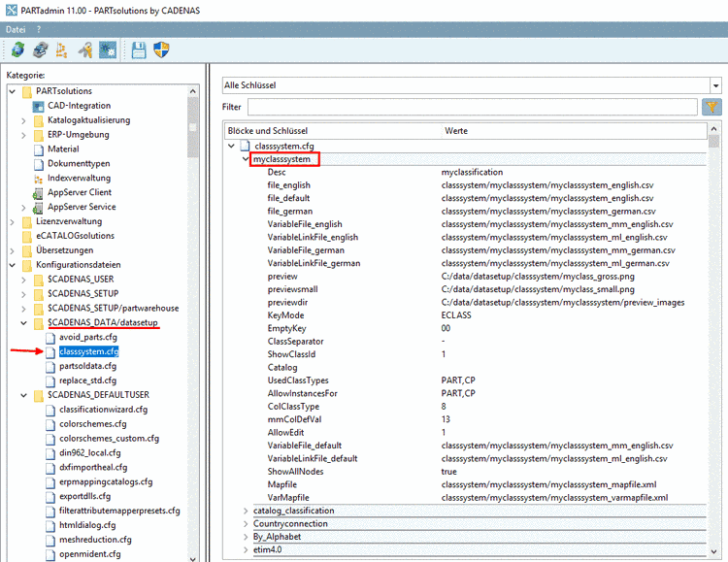Click the avoid_parts.cfg file icon
Viewport: 728px width, 562px height.
(50, 338)
